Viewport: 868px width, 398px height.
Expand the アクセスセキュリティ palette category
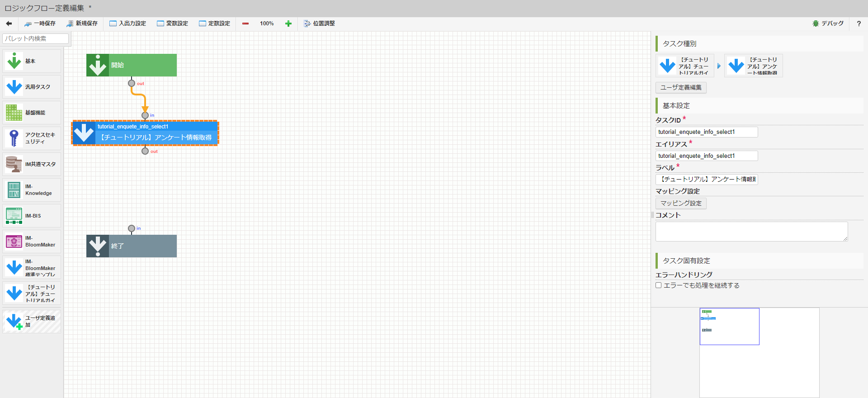click(32, 138)
